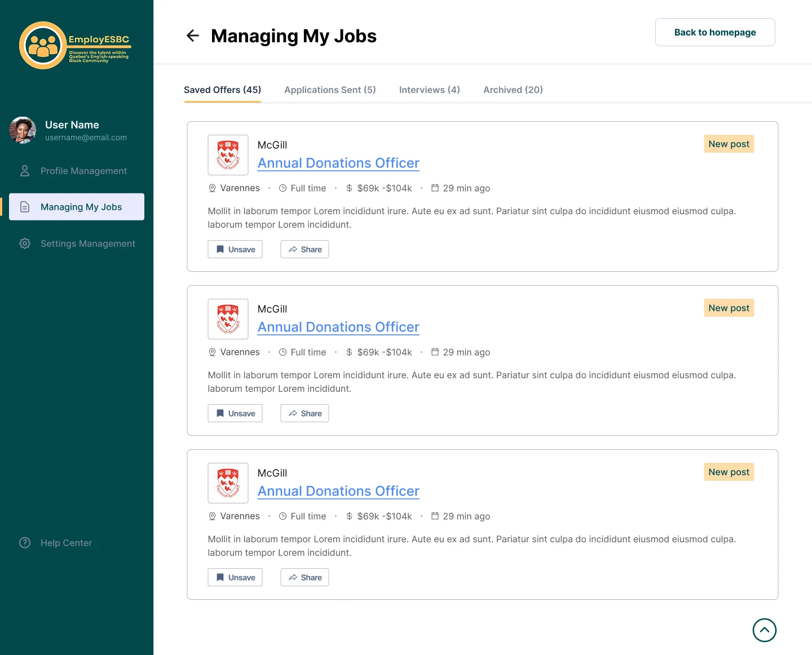Click the scroll-to-top chevron circle button
The height and width of the screenshot is (655, 812).
click(764, 630)
